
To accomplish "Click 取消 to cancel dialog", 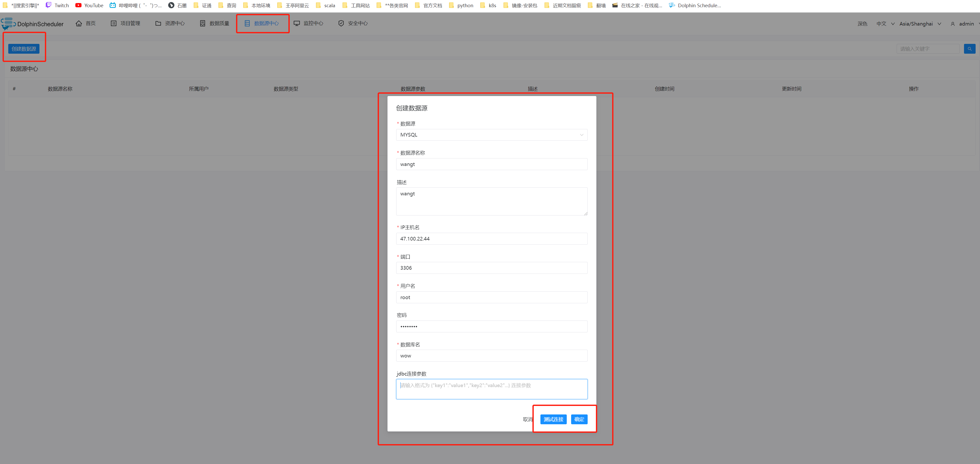I will [527, 419].
